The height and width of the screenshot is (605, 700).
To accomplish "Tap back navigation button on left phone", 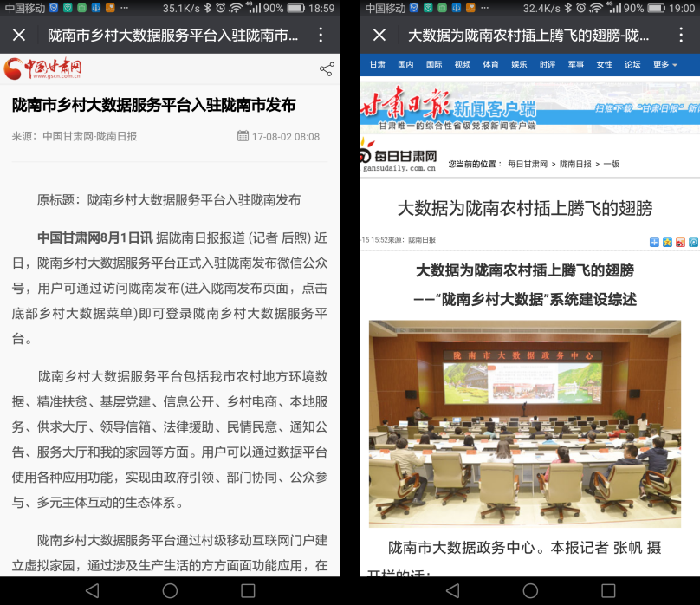I will point(93,591).
